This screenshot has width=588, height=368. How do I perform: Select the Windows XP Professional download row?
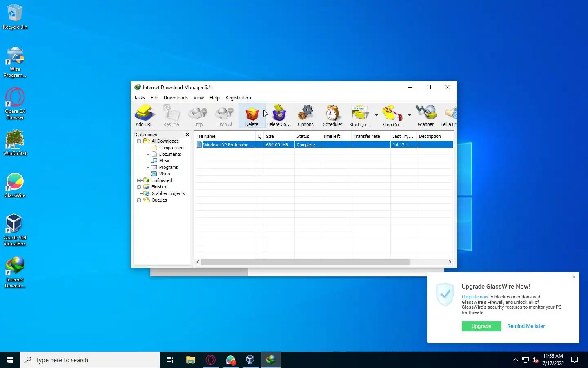(x=324, y=145)
